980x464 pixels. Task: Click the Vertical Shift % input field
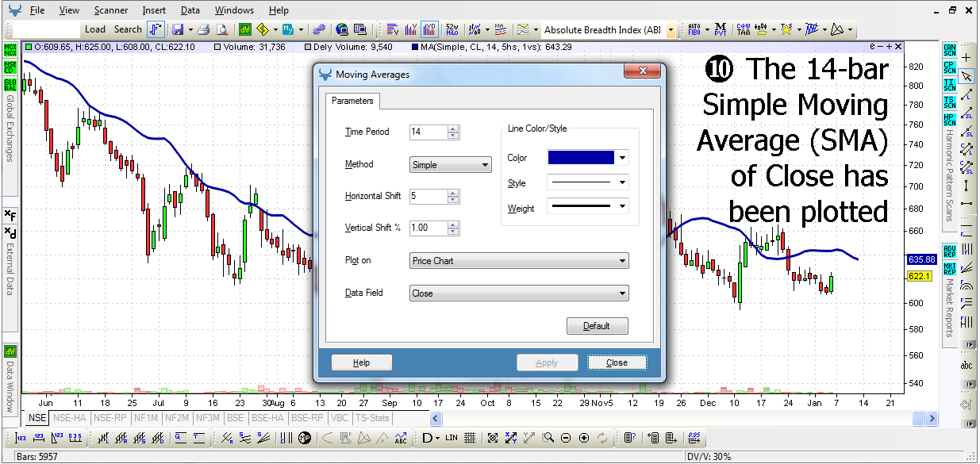pyautogui.click(x=429, y=228)
